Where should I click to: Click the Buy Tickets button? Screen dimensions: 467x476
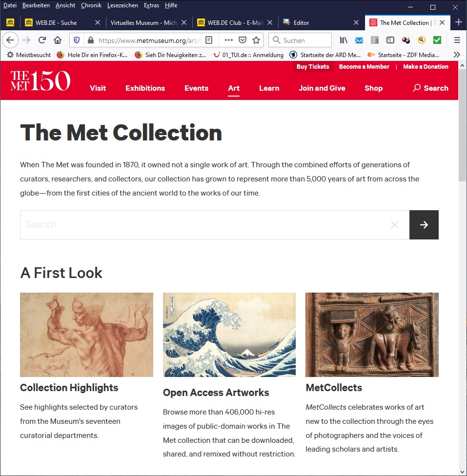point(313,66)
